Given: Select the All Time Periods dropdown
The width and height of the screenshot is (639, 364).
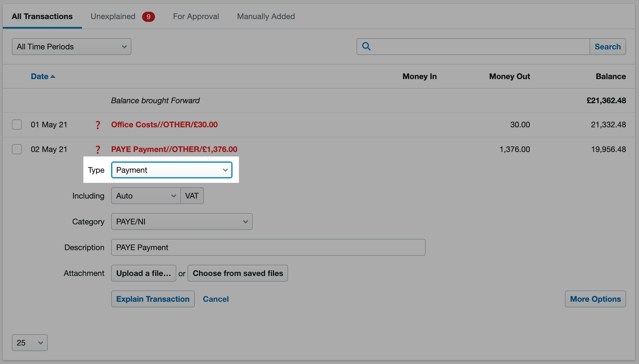Looking at the screenshot, I should click(71, 47).
